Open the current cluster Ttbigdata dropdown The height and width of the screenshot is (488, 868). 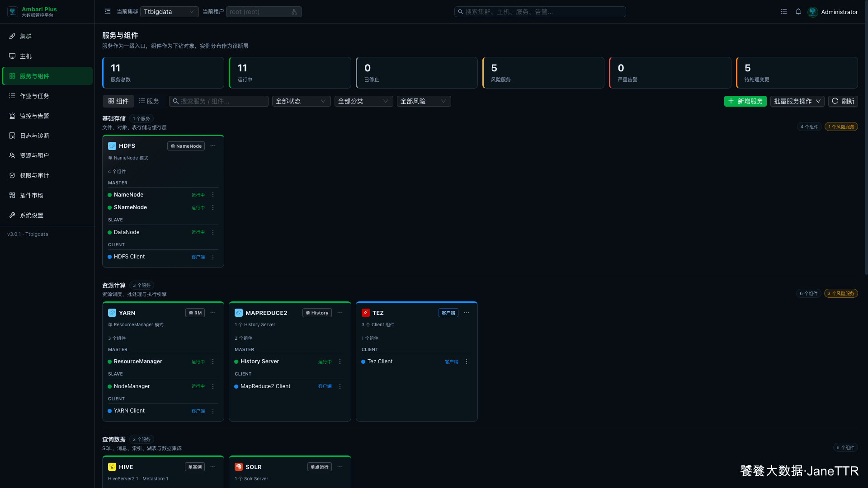[170, 12]
